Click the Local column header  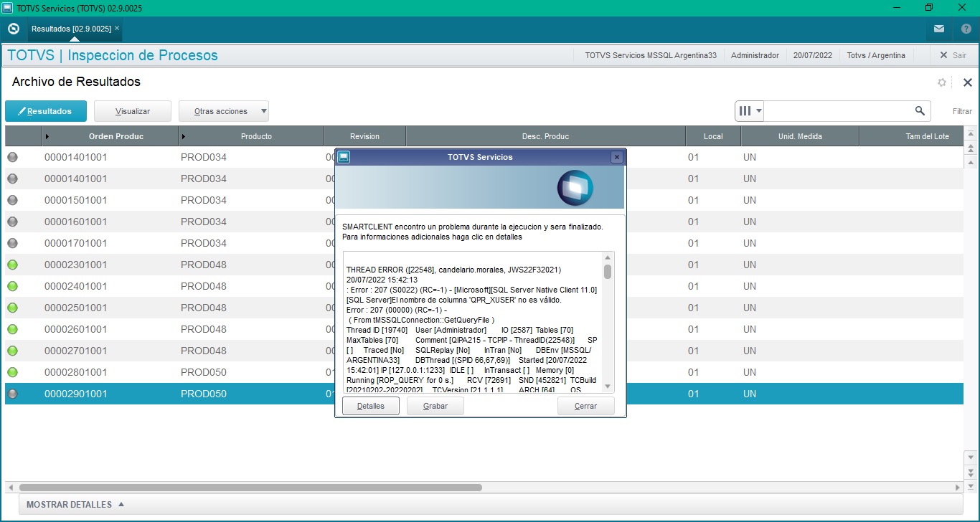coord(713,136)
